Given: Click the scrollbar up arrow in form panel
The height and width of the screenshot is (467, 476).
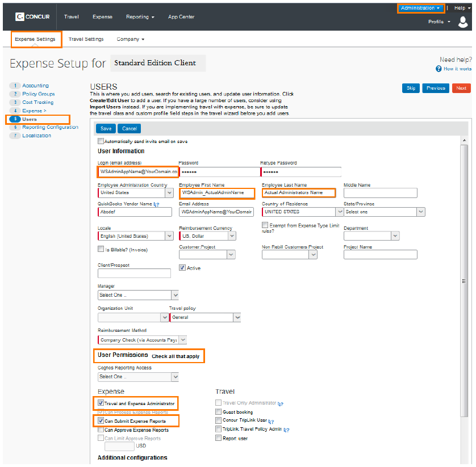Looking at the screenshot, I should (x=464, y=140).
